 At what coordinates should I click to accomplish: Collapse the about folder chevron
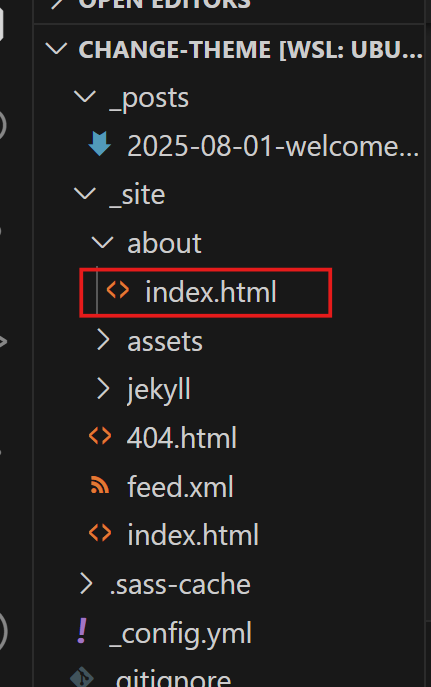pos(102,242)
